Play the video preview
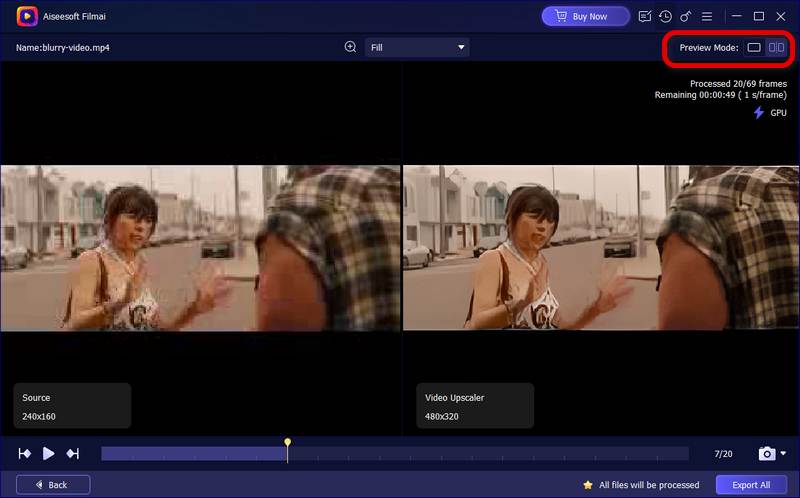800x498 pixels. click(48, 454)
